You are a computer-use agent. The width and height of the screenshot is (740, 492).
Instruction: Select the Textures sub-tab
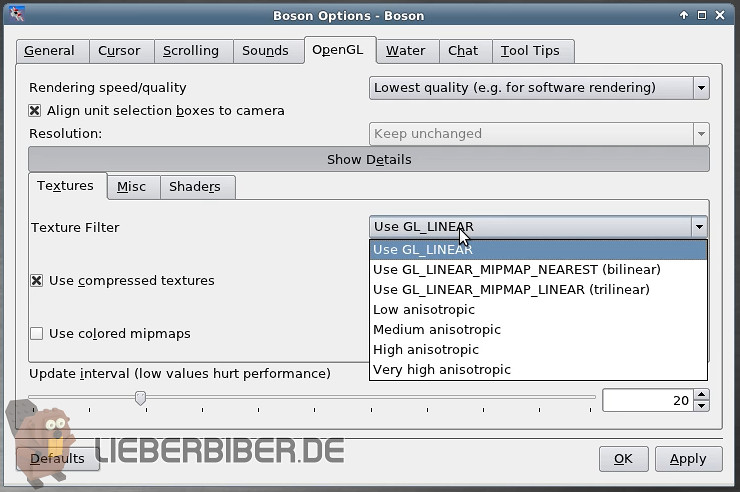(67, 186)
